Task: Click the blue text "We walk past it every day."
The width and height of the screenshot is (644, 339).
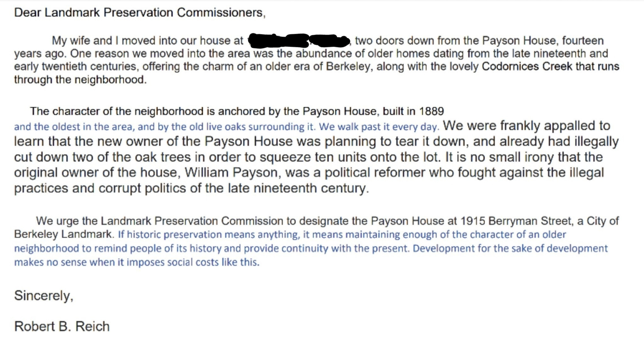Action: [379, 127]
